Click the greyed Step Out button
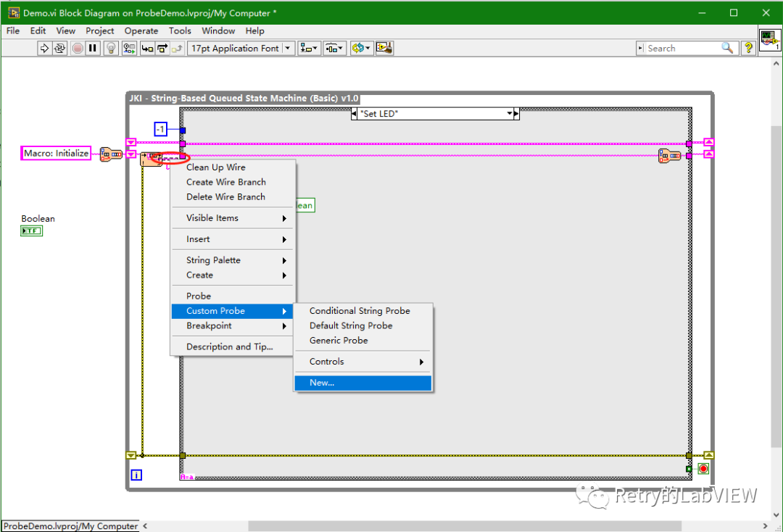Image resolution: width=783 pixels, height=532 pixels. point(178,48)
